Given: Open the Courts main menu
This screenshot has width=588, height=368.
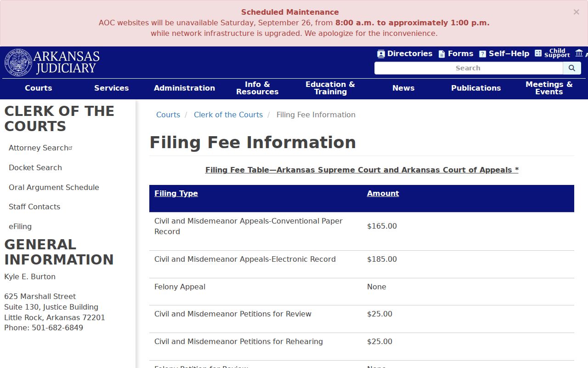Looking at the screenshot, I should (39, 88).
